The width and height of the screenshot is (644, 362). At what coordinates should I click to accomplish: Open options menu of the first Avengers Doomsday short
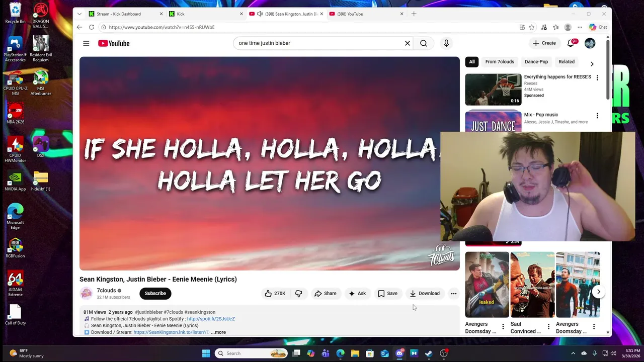pyautogui.click(x=503, y=327)
